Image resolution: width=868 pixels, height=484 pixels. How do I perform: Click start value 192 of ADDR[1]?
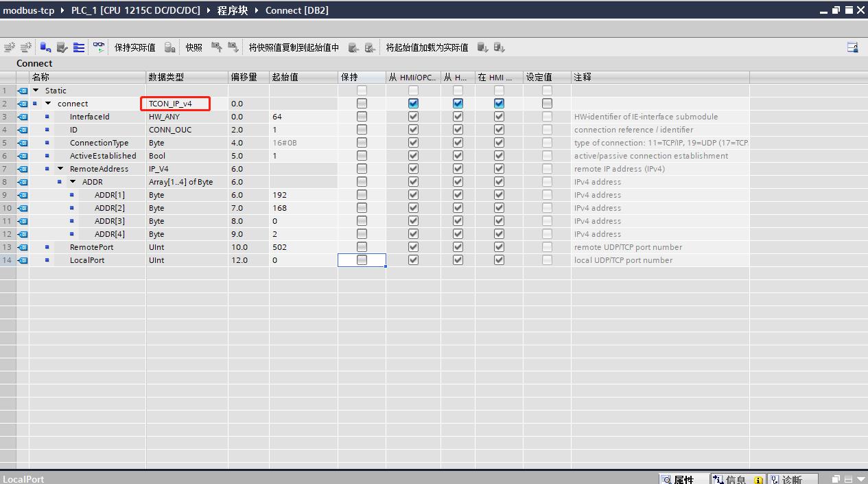[x=303, y=195]
